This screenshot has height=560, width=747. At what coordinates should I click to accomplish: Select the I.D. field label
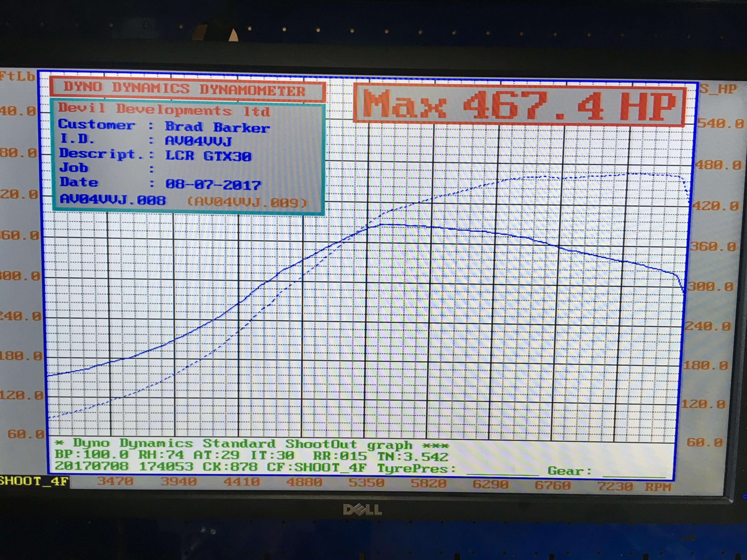point(77,139)
